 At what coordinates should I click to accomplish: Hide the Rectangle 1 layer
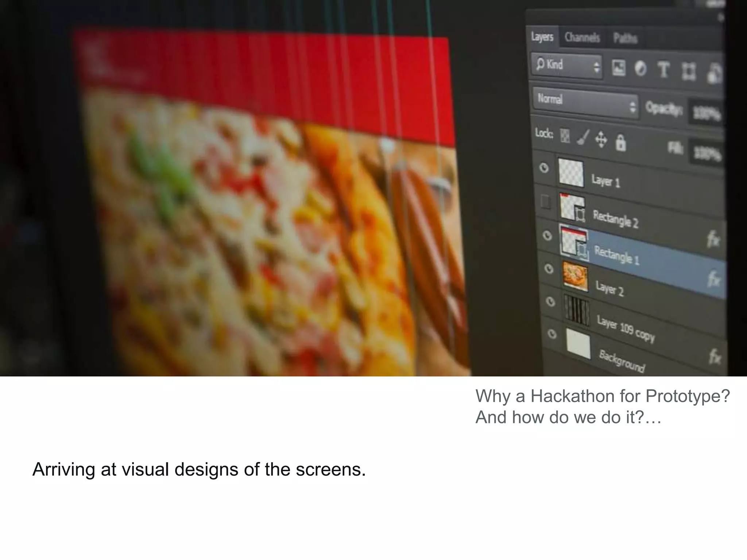[x=547, y=236]
